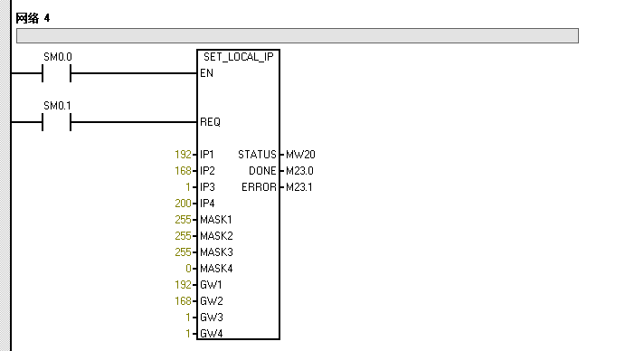The width and height of the screenshot is (644, 351).
Task: Click the DONE output address M23.0
Action: pos(299,171)
